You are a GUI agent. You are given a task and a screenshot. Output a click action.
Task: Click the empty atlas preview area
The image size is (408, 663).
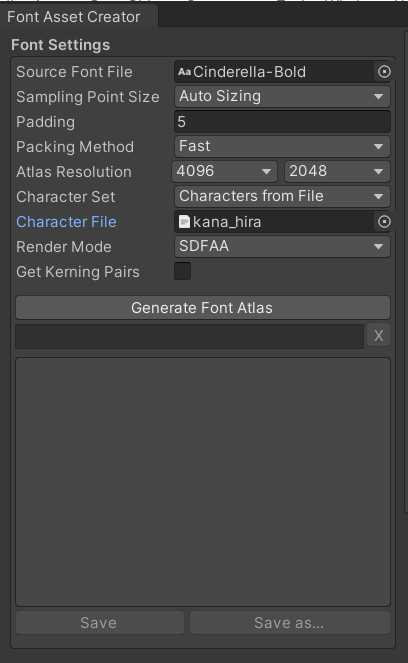point(203,482)
